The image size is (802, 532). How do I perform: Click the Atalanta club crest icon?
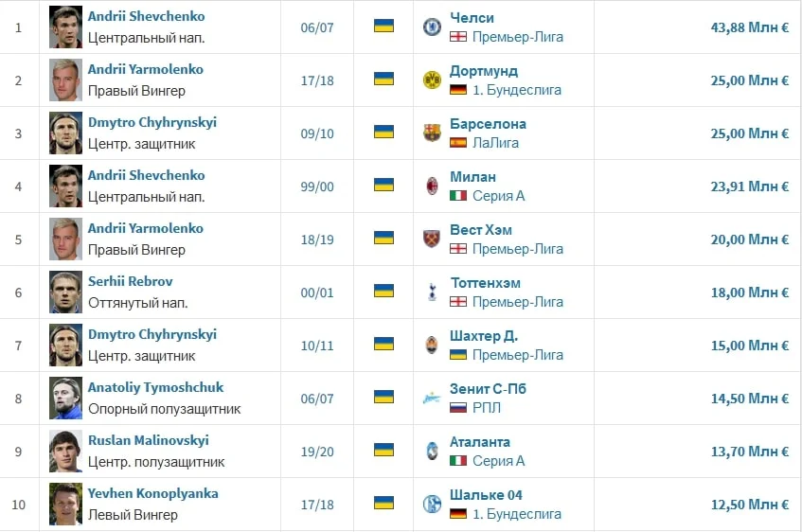(x=432, y=451)
